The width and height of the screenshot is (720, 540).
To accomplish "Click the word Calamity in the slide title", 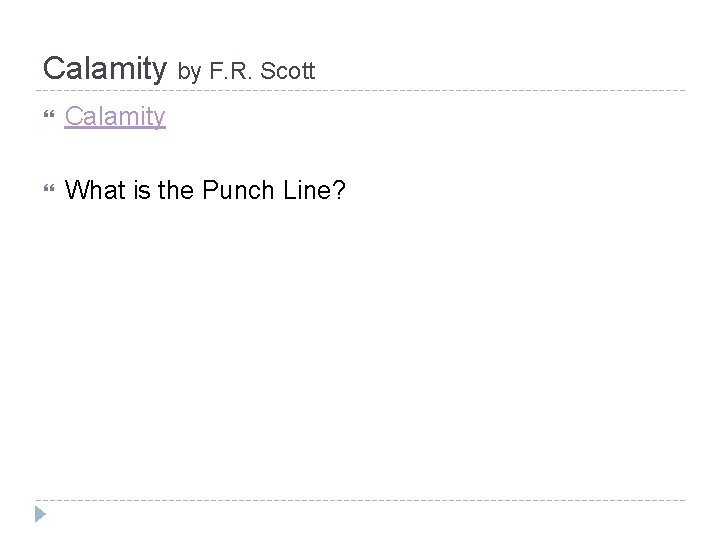I will 107,68.
